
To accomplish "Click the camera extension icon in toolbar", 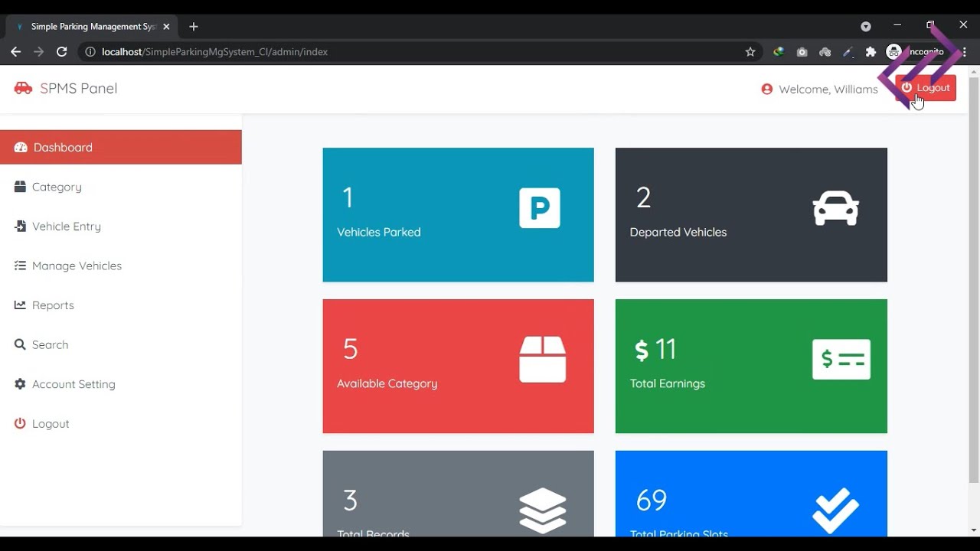I will click(x=802, y=52).
